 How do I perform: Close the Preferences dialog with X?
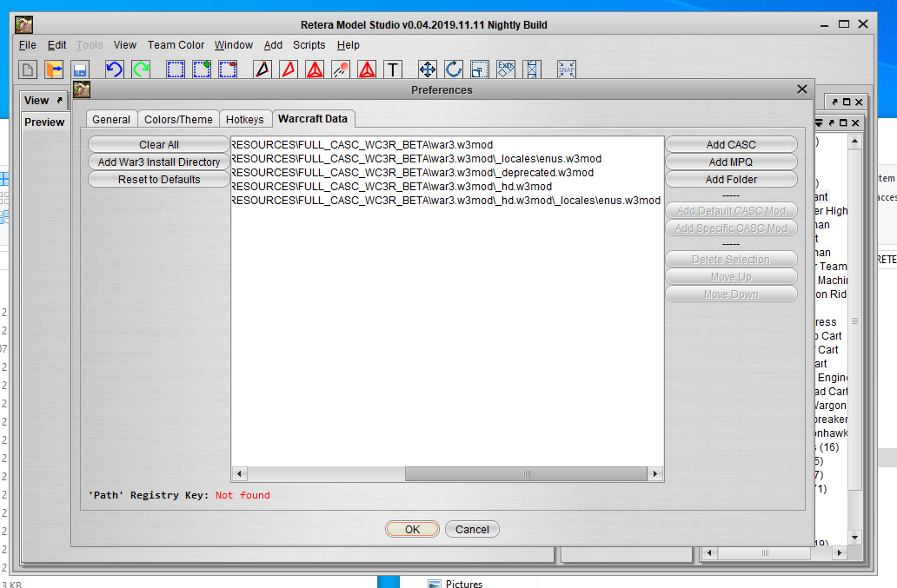pyautogui.click(x=802, y=89)
